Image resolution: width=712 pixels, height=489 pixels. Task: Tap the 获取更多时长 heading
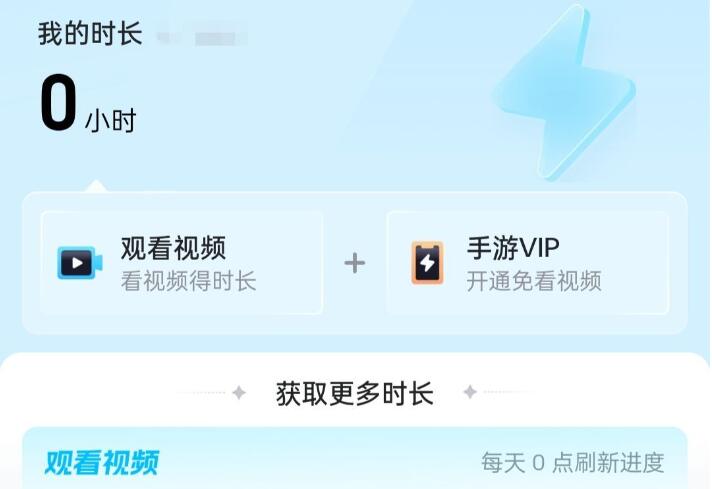tap(355, 393)
